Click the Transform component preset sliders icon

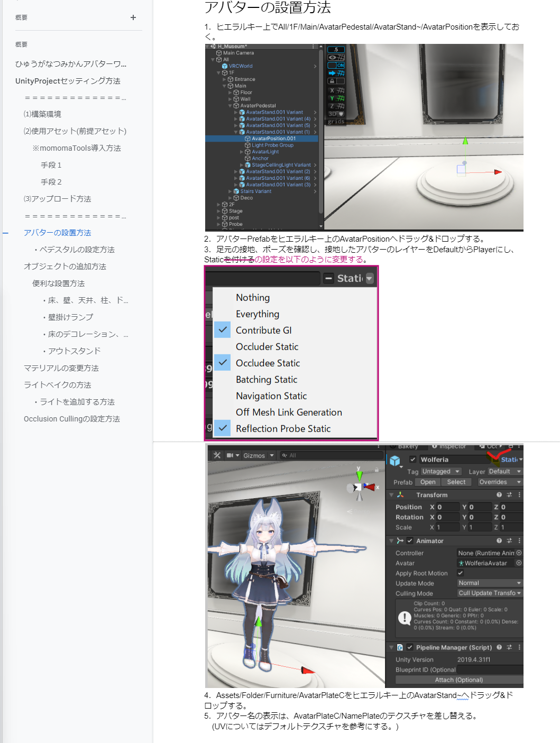(x=509, y=495)
